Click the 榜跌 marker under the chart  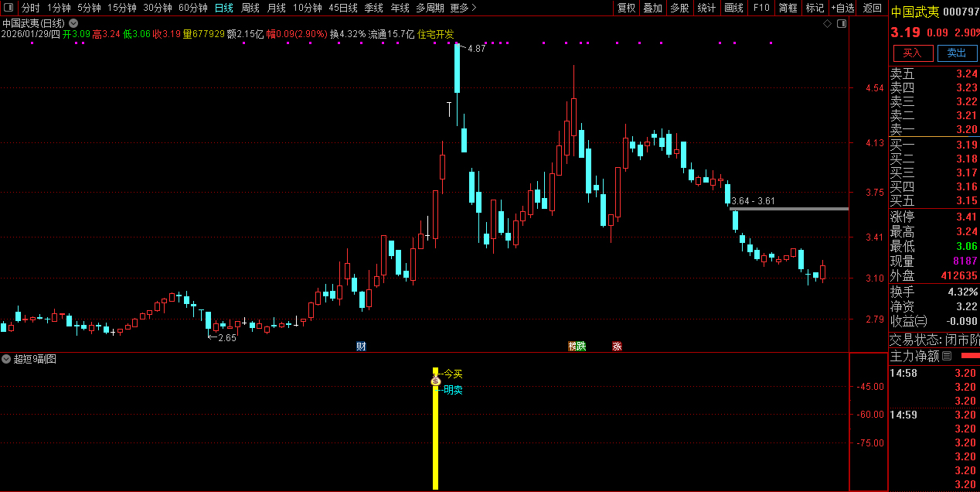pos(577,346)
